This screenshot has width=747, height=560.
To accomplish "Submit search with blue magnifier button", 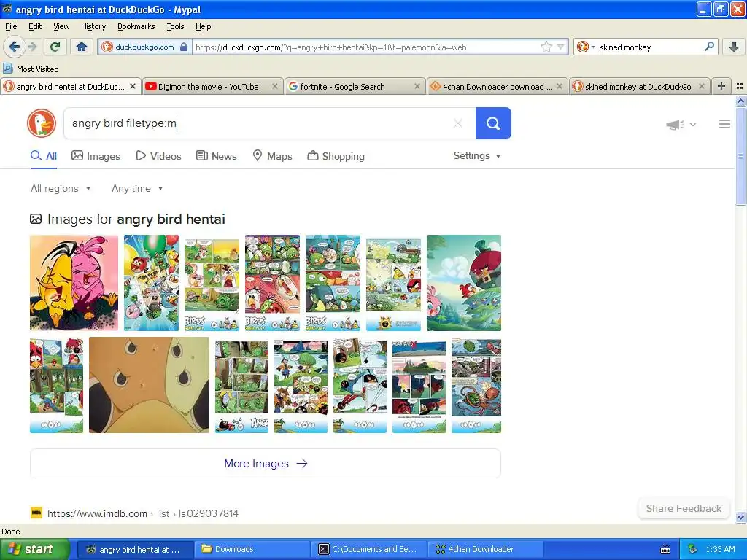I will [493, 123].
